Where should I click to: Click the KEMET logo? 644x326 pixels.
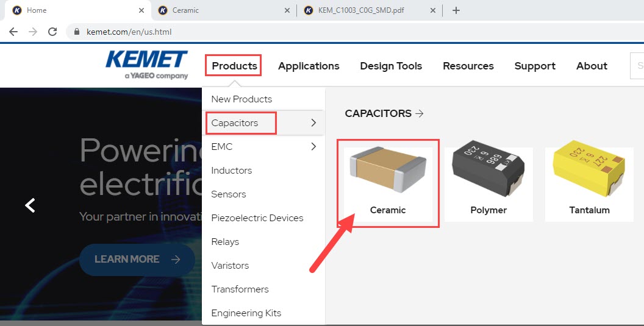(x=146, y=65)
